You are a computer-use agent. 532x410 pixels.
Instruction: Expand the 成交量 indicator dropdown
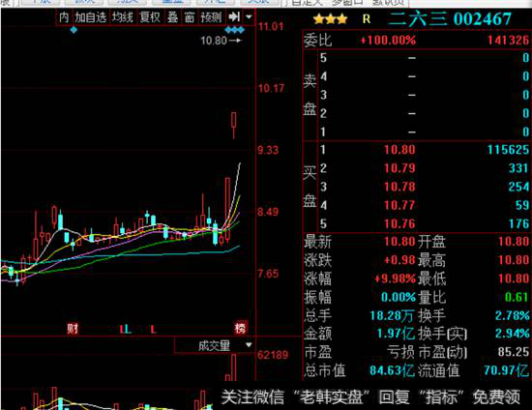pos(249,345)
